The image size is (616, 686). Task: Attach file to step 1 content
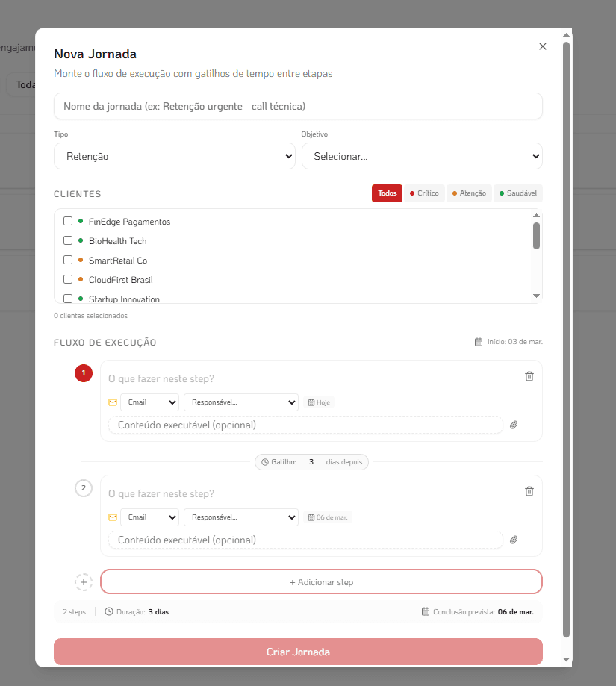[514, 425]
